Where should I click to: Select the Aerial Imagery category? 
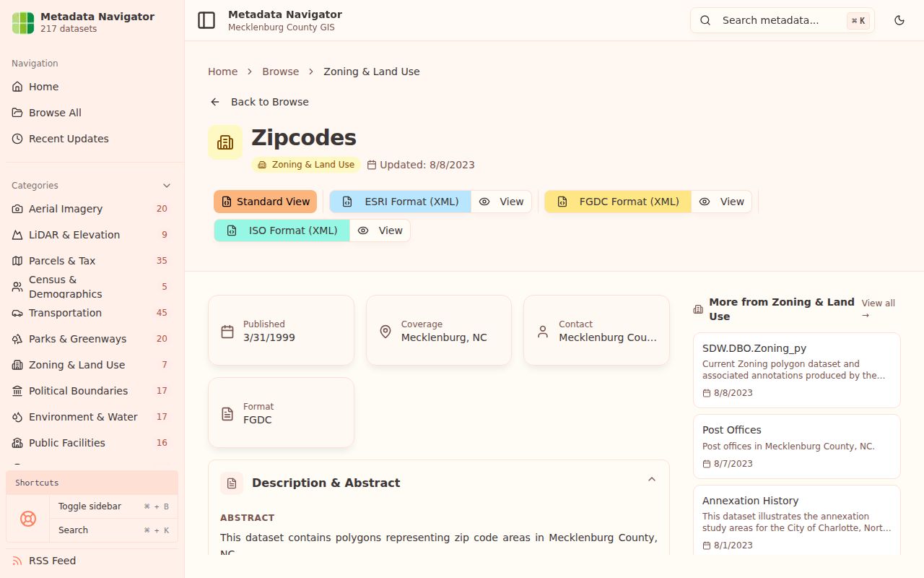pos(92,209)
